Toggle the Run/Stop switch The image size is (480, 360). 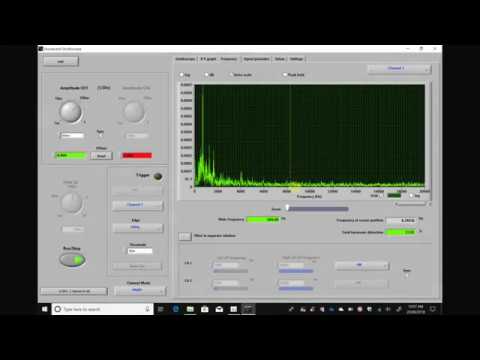coord(72,260)
